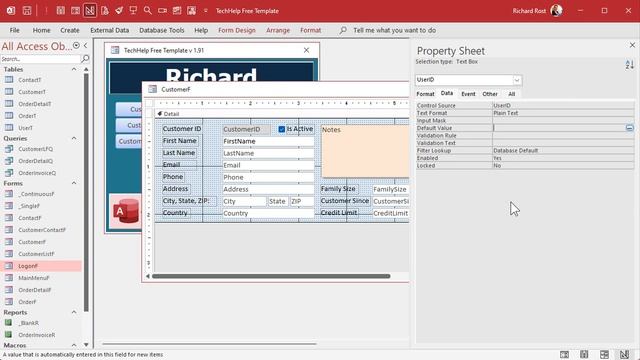Click the paintbrush icon in the title bar toolbar
The height and width of the screenshot is (360, 640).
[119, 11]
